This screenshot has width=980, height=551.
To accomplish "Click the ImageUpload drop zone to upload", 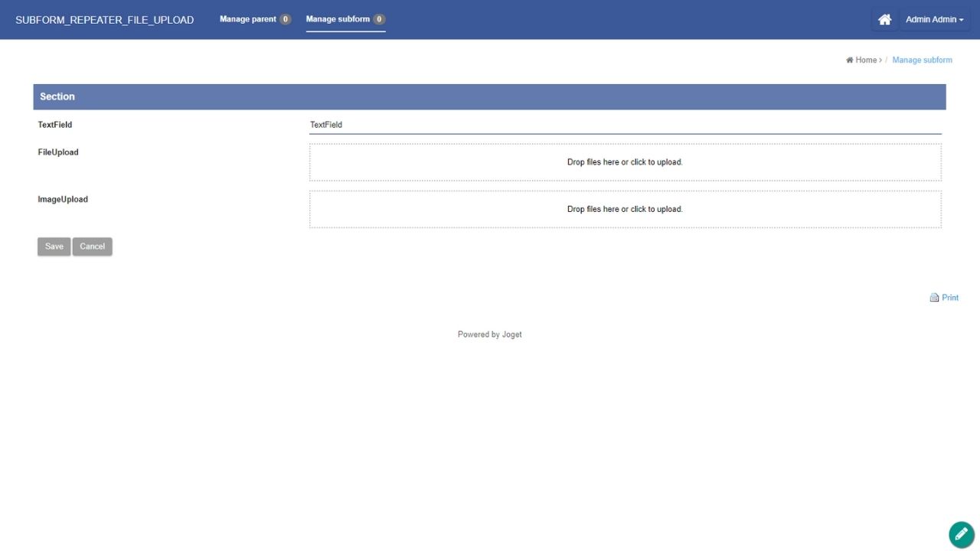I will click(x=625, y=209).
